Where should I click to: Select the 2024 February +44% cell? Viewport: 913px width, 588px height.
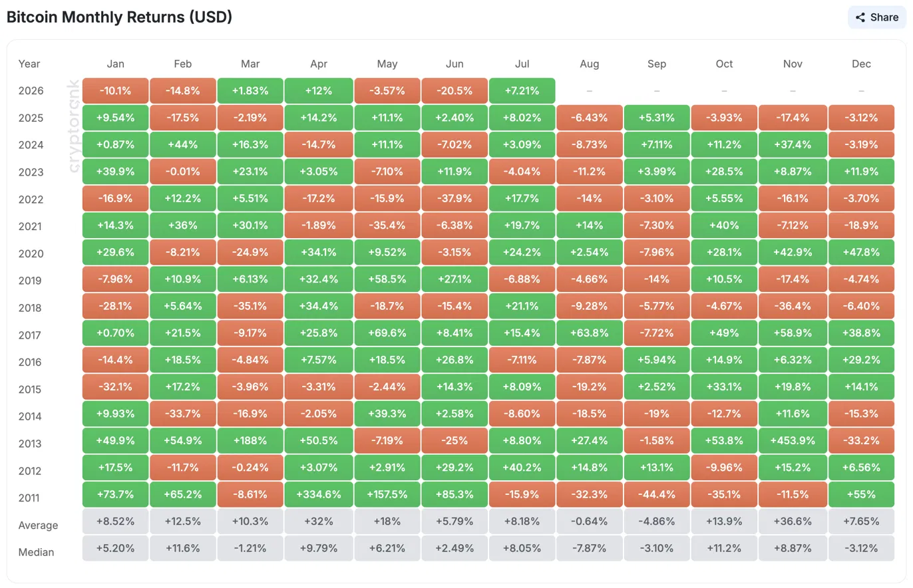pos(183,145)
